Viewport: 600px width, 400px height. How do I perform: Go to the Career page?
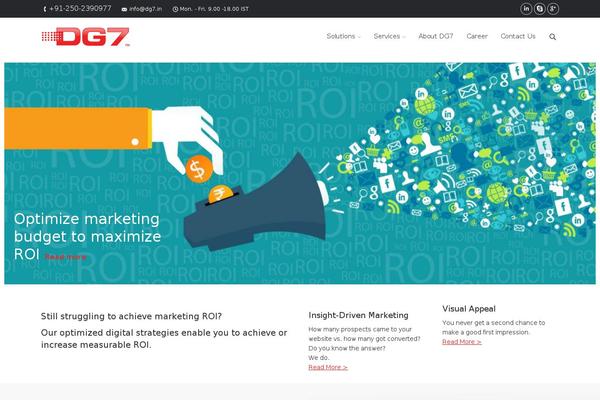tap(477, 36)
